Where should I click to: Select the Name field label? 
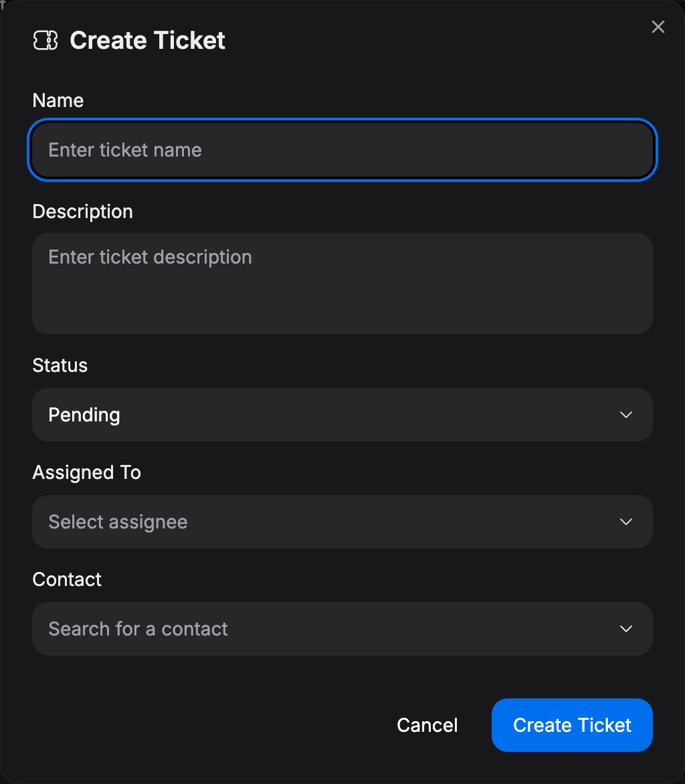(58, 100)
